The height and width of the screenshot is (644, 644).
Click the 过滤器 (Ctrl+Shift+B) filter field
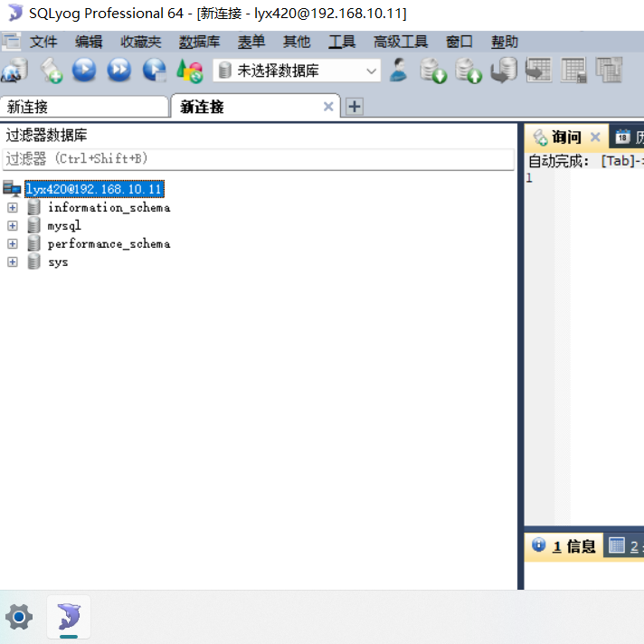click(259, 159)
